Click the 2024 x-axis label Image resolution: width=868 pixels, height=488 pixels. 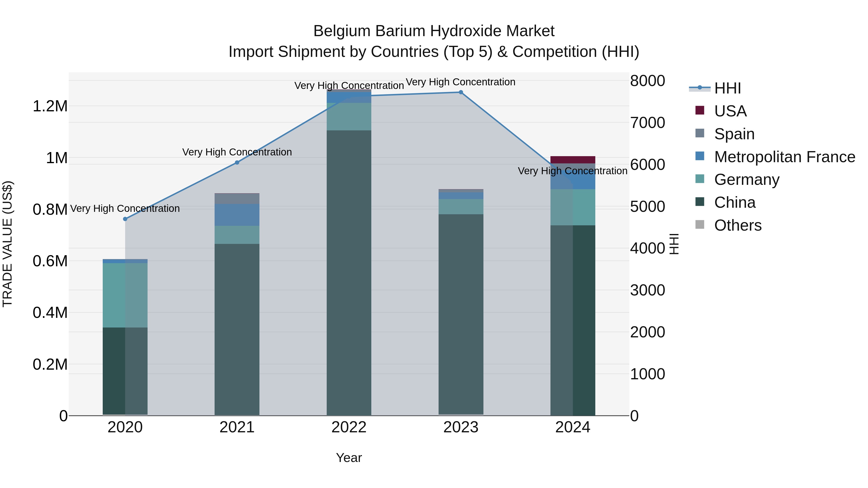[573, 427]
